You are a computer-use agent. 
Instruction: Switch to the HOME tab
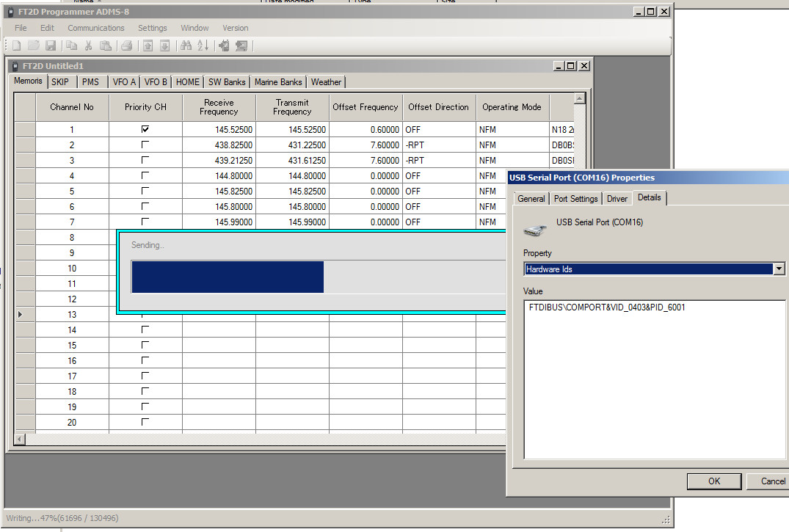188,82
